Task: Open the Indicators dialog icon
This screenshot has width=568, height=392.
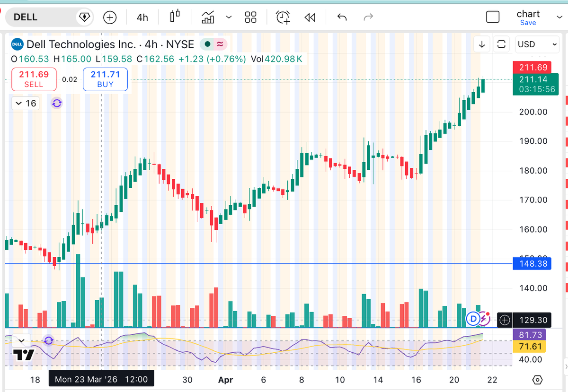Action: (x=208, y=17)
